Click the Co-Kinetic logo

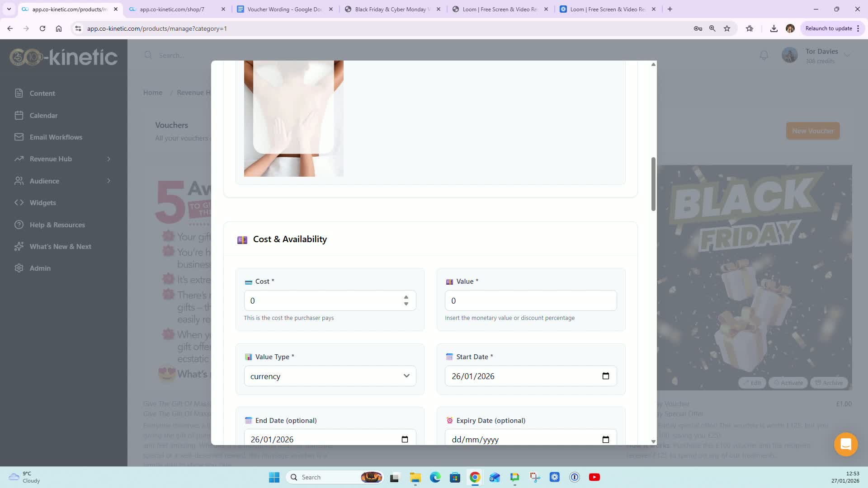tap(63, 57)
